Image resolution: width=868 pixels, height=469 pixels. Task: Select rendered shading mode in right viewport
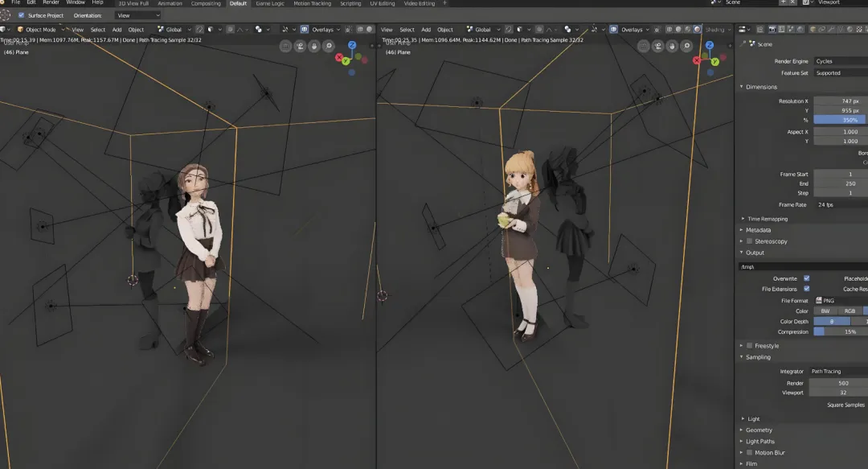697,30
